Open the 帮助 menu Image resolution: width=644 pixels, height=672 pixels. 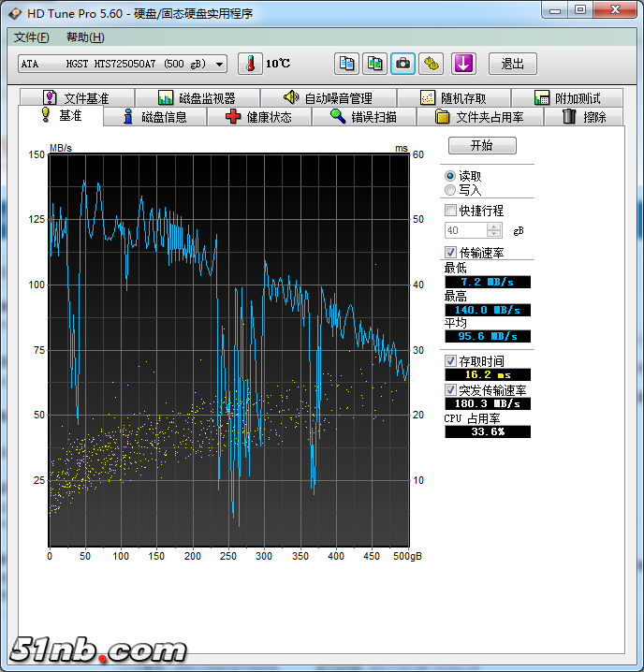(x=85, y=37)
